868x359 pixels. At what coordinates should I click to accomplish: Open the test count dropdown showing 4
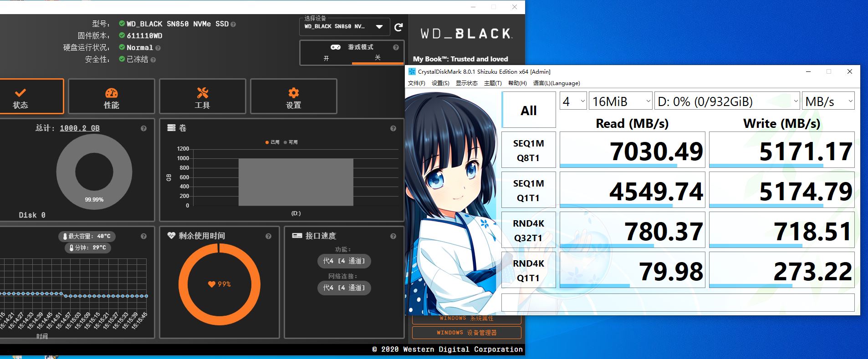pos(573,101)
